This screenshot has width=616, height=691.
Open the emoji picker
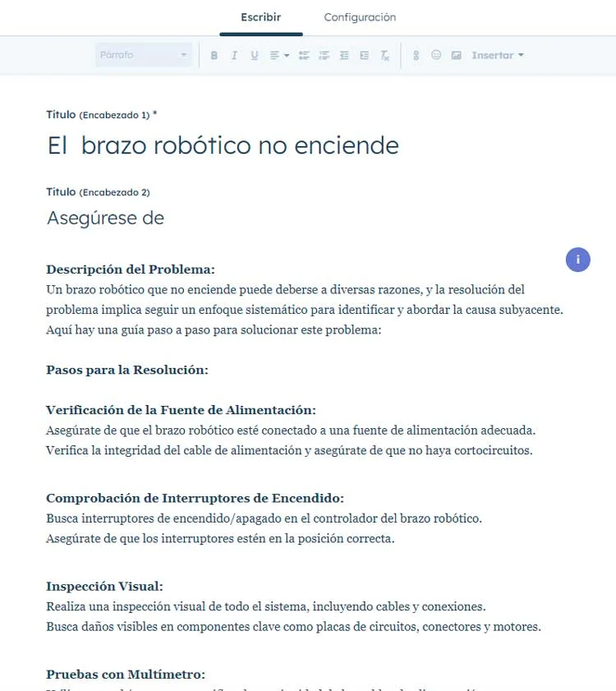(x=436, y=56)
